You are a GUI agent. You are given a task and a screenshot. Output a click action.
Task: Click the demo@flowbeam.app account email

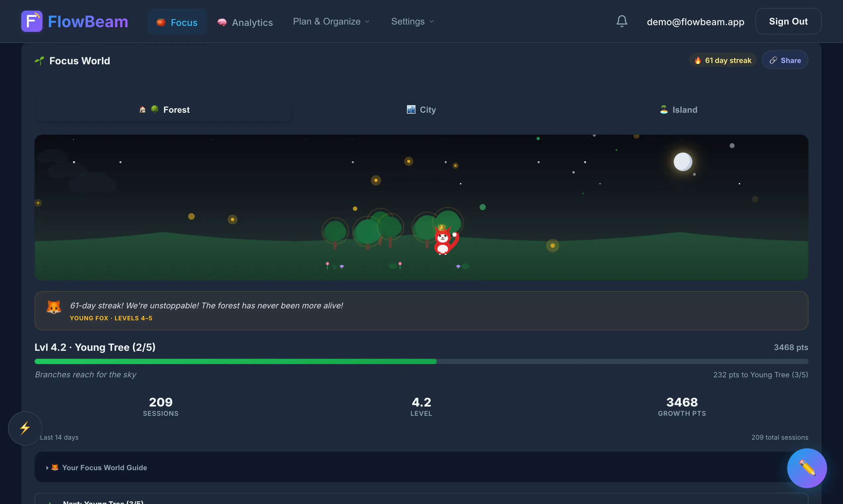click(696, 22)
